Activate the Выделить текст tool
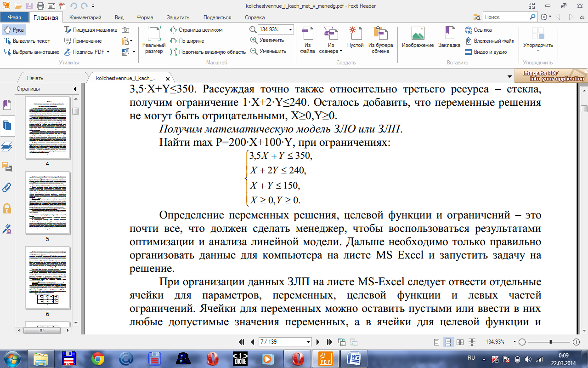The image size is (588, 368). [27, 41]
